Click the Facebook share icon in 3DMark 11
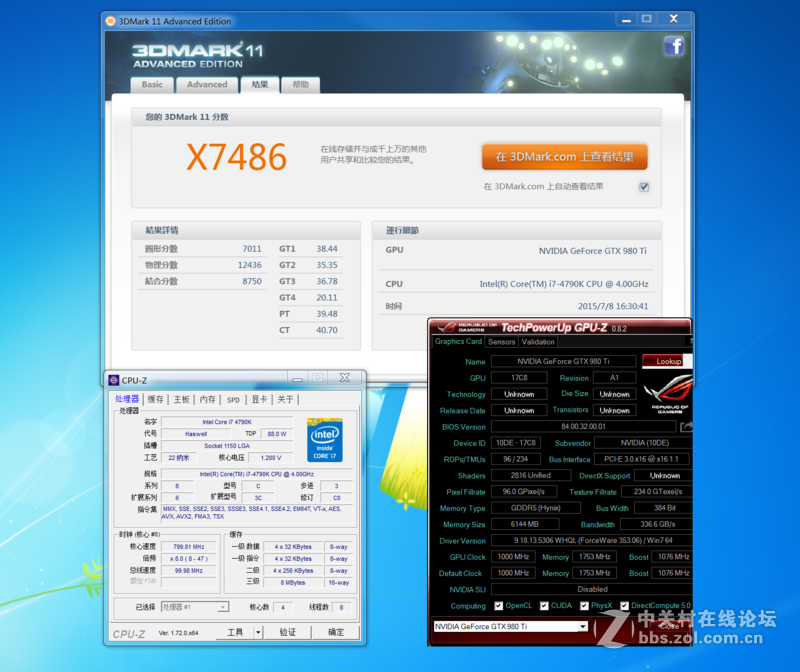 pyautogui.click(x=673, y=46)
